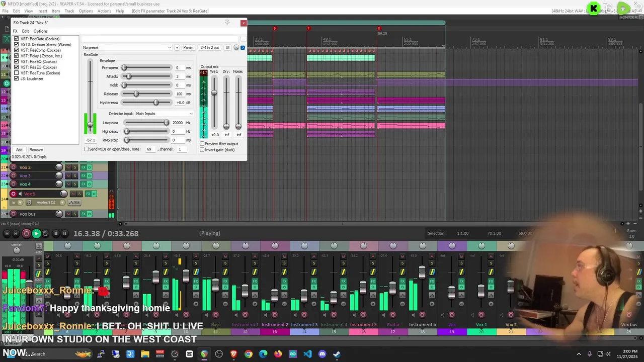
Task: Open the Vox 5 'in' record mode dropdown
Action: click(17, 203)
